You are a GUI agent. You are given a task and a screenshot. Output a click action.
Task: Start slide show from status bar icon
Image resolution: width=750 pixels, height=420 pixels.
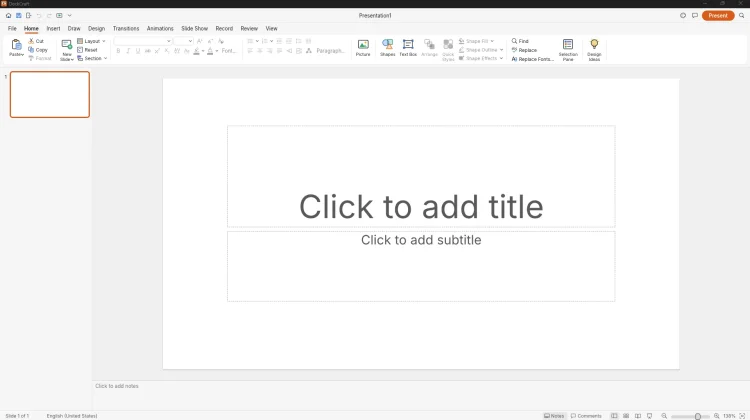pos(650,416)
